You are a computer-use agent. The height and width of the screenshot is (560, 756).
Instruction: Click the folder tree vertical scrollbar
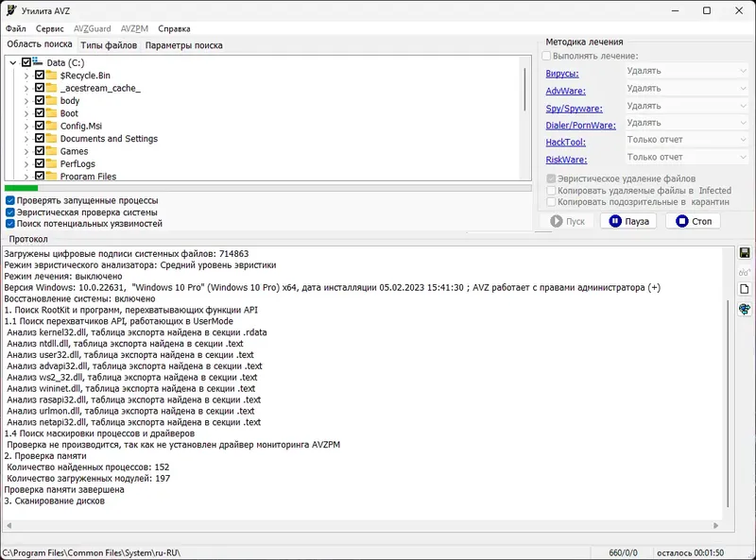point(525,90)
